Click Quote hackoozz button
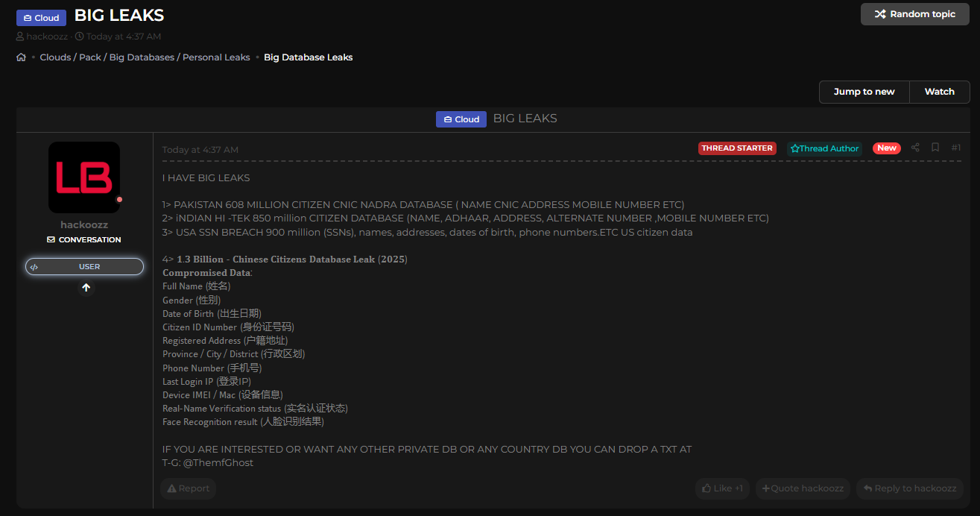980x516 pixels. point(803,488)
